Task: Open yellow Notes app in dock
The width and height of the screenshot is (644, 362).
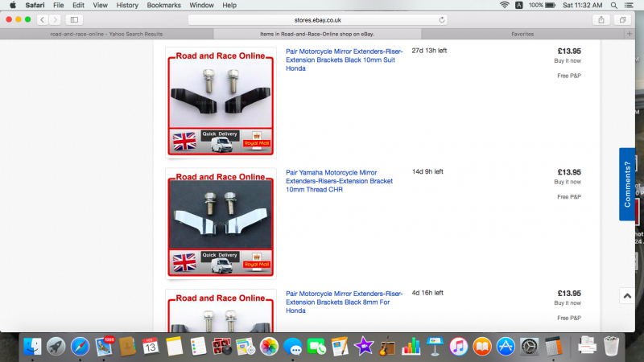Action: pyautogui.click(x=174, y=347)
